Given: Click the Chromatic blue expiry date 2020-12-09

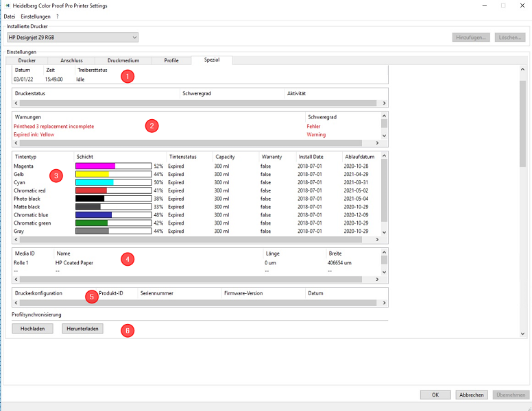Looking at the screenshot, I should coord(356,214).
